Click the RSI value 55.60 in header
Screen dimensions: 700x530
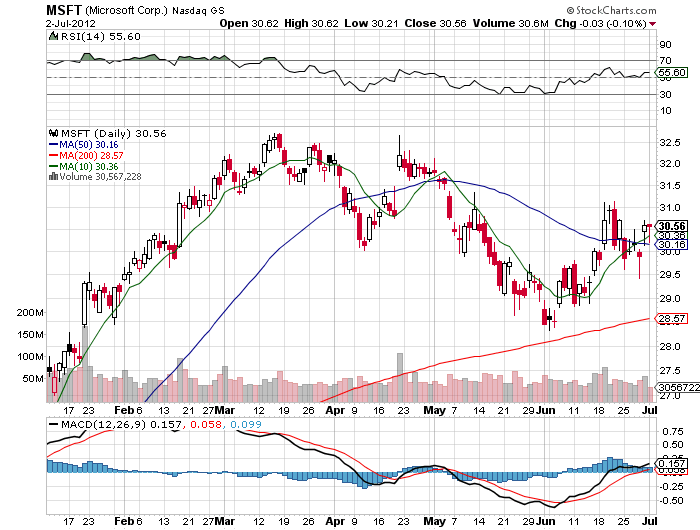(125, 37)
